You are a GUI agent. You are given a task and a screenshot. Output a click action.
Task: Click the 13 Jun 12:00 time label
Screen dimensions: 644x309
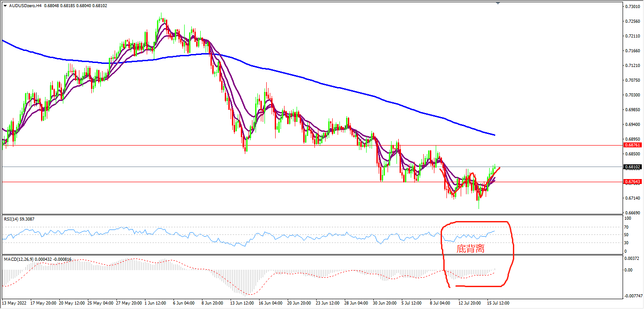click(x=241, y=303)
